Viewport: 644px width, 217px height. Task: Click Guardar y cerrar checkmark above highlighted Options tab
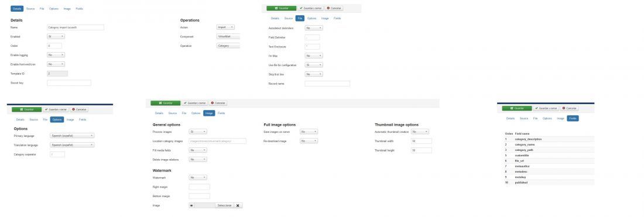tap(56, 109)
